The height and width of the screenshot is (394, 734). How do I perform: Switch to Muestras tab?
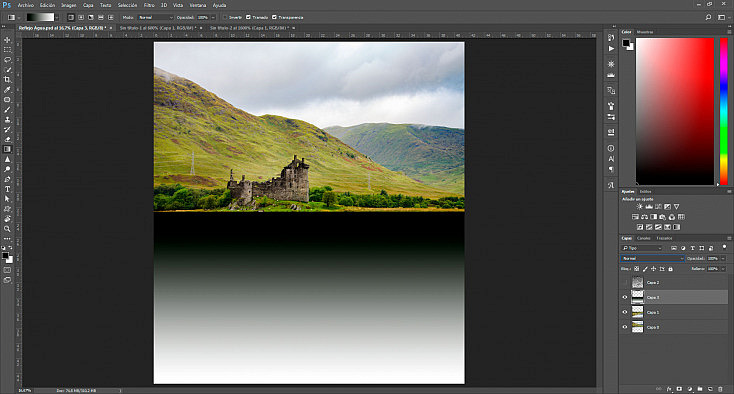click(x=645, y=32)
